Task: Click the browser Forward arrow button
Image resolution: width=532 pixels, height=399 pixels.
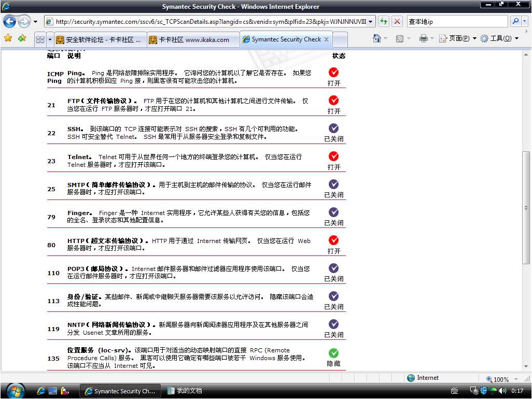Action: tap(24, 22)
